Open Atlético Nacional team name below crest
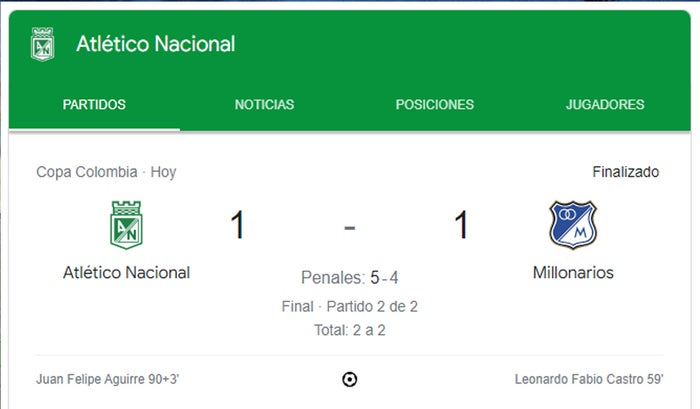 (x=126, y=272)
